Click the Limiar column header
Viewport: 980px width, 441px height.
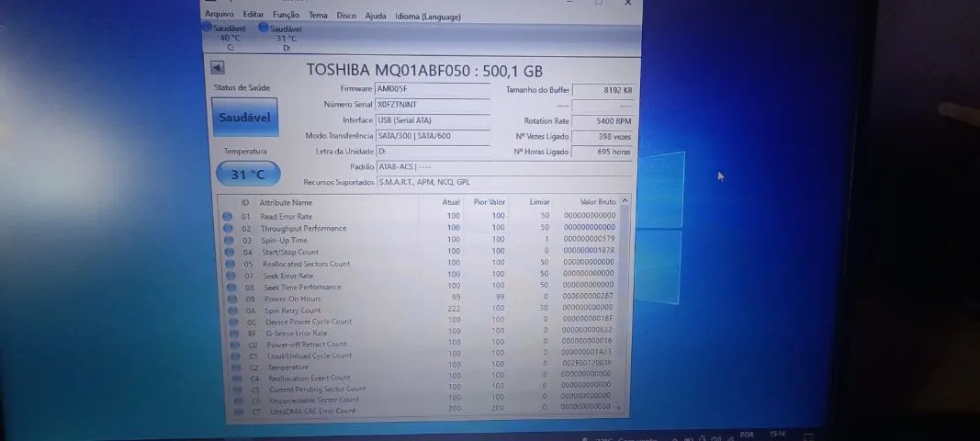click(539, 202)
